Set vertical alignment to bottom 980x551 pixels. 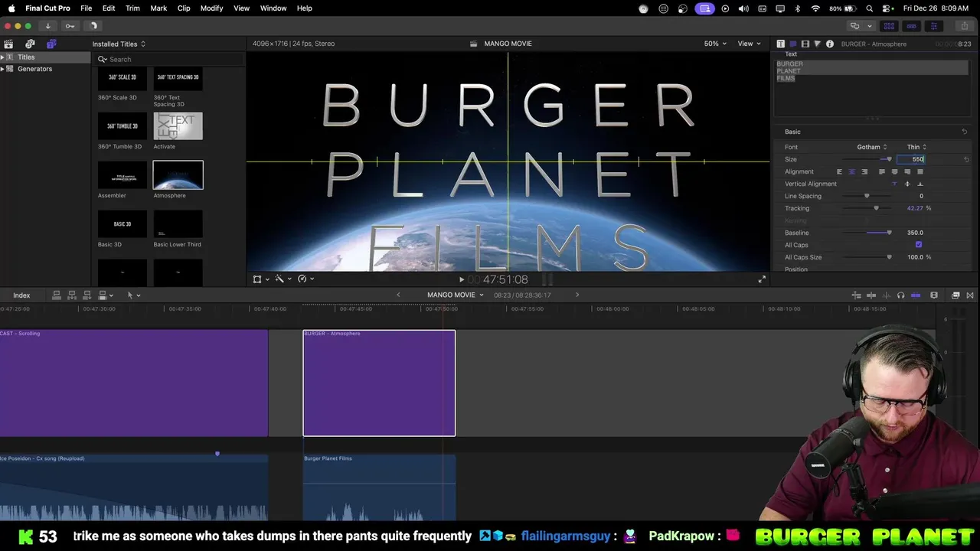coord(920,184)
